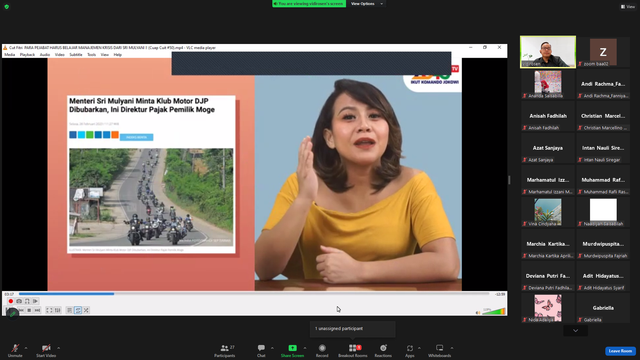
Task: Expand Share Screen options arrow
Action: [x=305, y=348]
